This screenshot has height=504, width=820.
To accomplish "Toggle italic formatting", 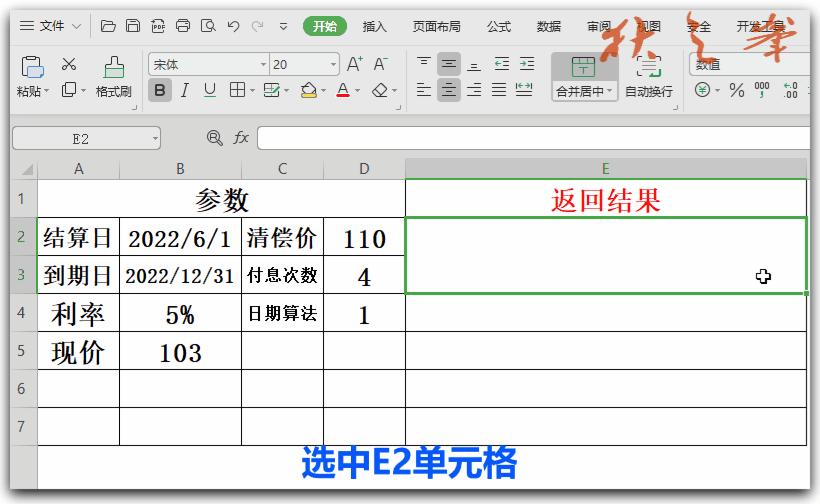I will 185,90.
